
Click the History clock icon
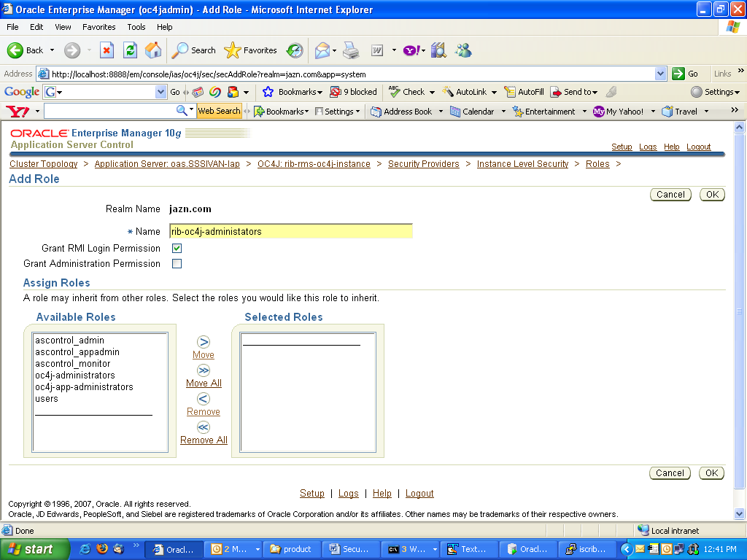295,50
